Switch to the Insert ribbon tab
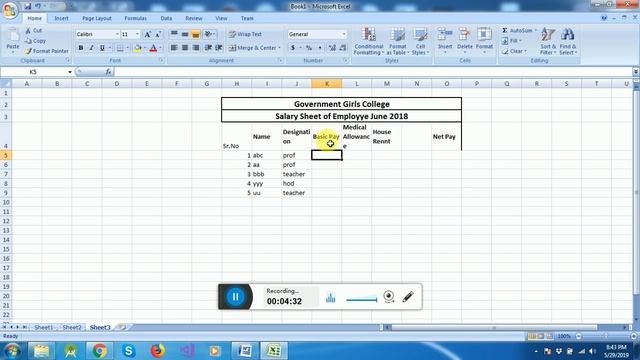The height and width of the screenshot is (360, 640). (61, 18)
